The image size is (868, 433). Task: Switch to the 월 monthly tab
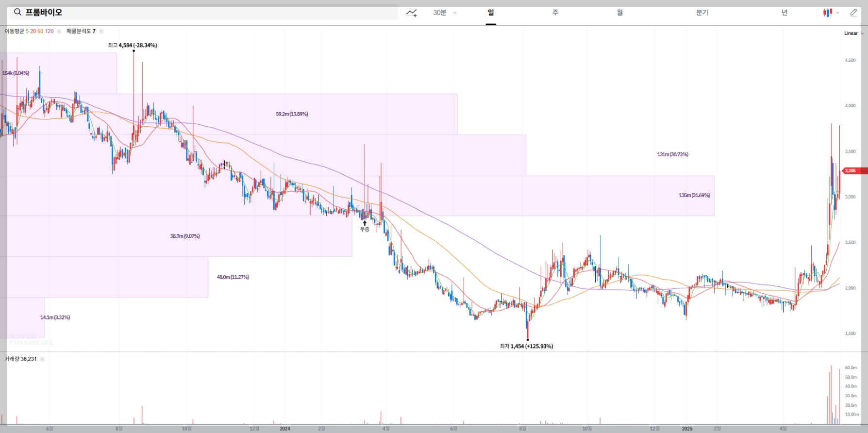[x=620, y=13]
